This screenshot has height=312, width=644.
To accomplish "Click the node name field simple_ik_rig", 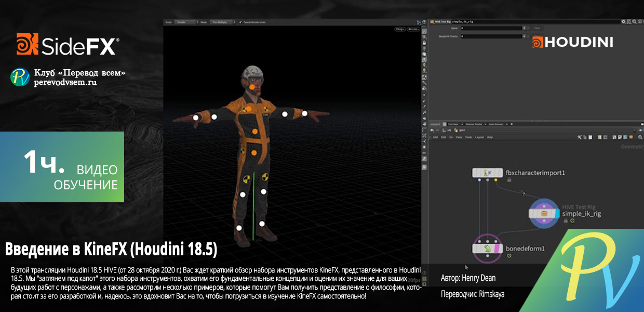I will point(535,22).
